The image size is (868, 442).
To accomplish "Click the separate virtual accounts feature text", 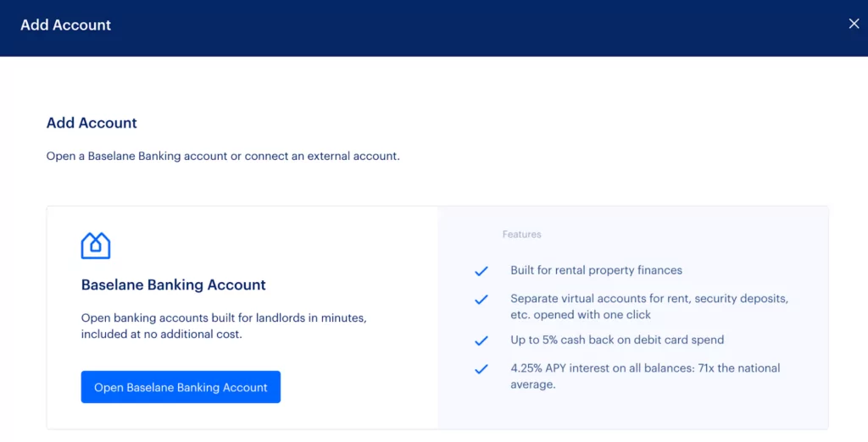I will click(649, 307).
